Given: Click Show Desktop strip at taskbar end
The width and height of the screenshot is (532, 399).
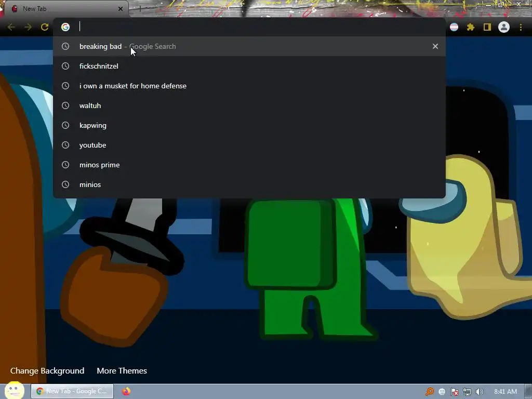Looking at the screenshot, I should point(528,392).
